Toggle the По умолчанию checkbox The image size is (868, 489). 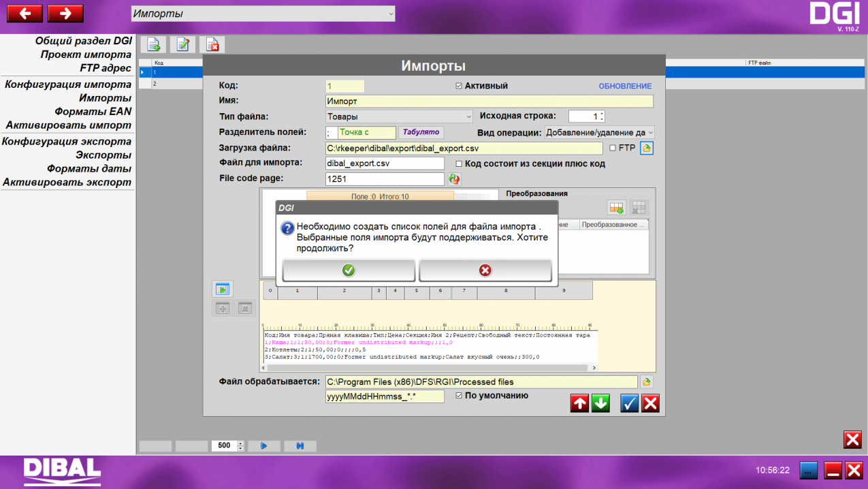pos(459,396)
